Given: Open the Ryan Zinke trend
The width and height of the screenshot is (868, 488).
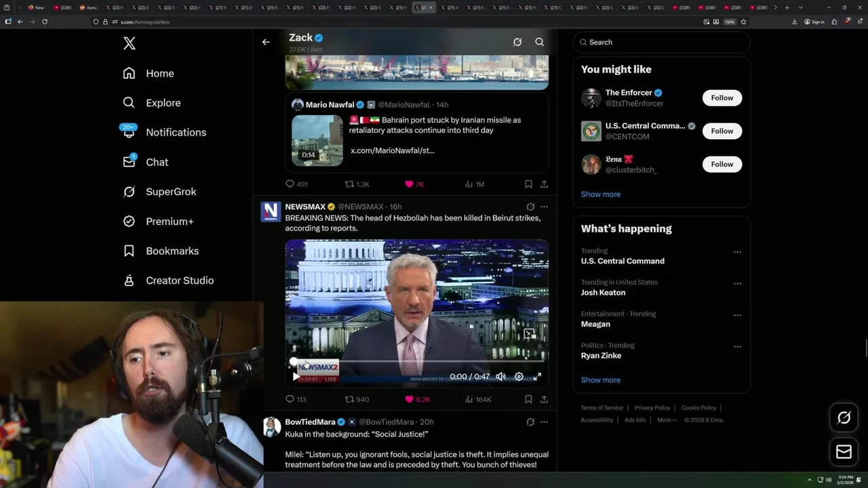Looking at the screenshot, I should coord(601,356).
